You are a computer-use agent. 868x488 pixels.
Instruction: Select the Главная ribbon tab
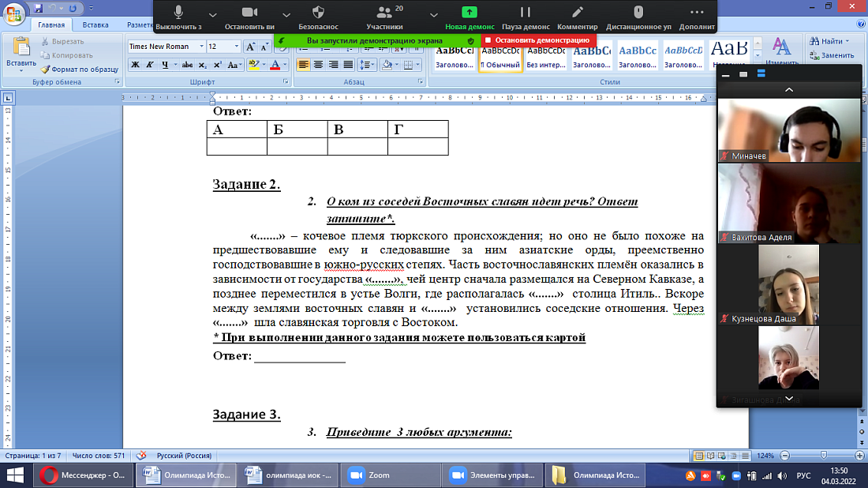click(51, 25)
